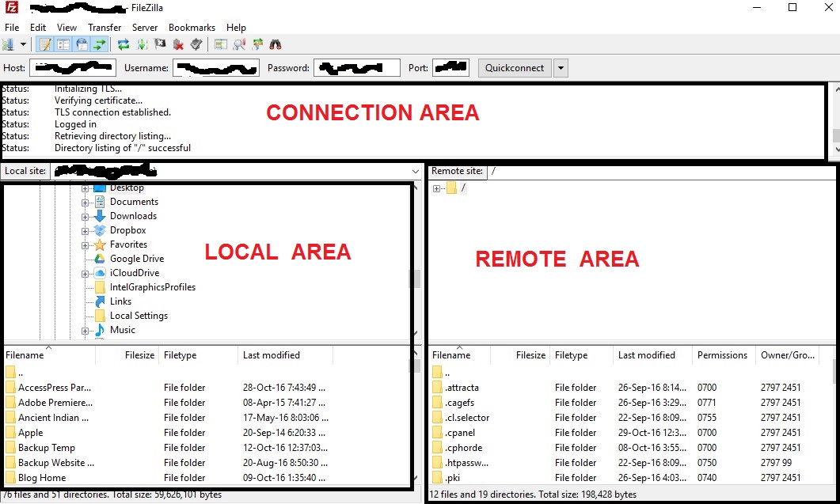Open the Transfer menu
Screen dimensions: 840x504
pos(105,28)
